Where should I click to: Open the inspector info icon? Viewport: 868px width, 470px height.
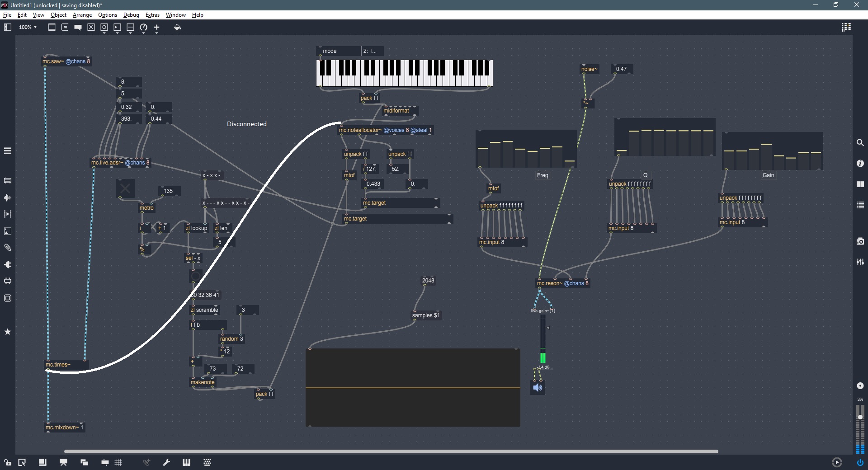point(860,164)
